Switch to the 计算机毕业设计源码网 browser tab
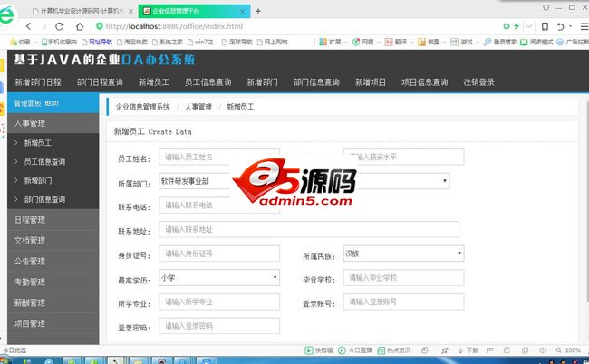Screen dimensions: 589x364 click(82, 11)
